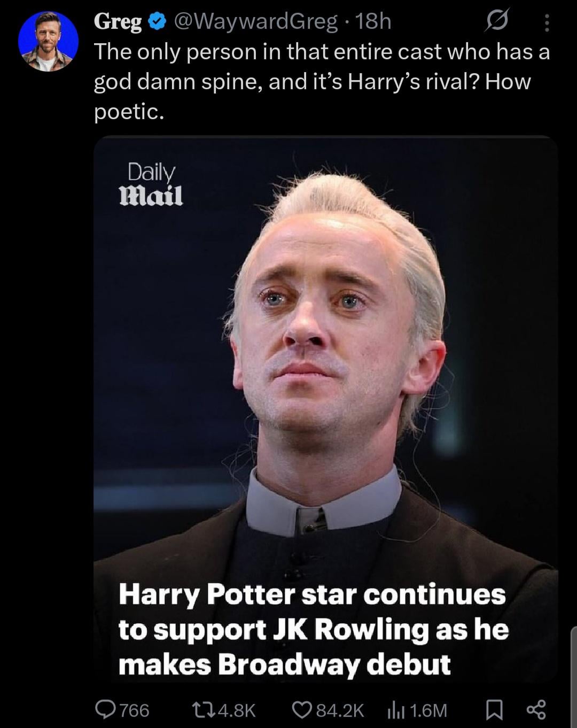The image size is (577, 728).
Task: Bookmark the post with bookmark icon
Action: (x=494, y=710)
